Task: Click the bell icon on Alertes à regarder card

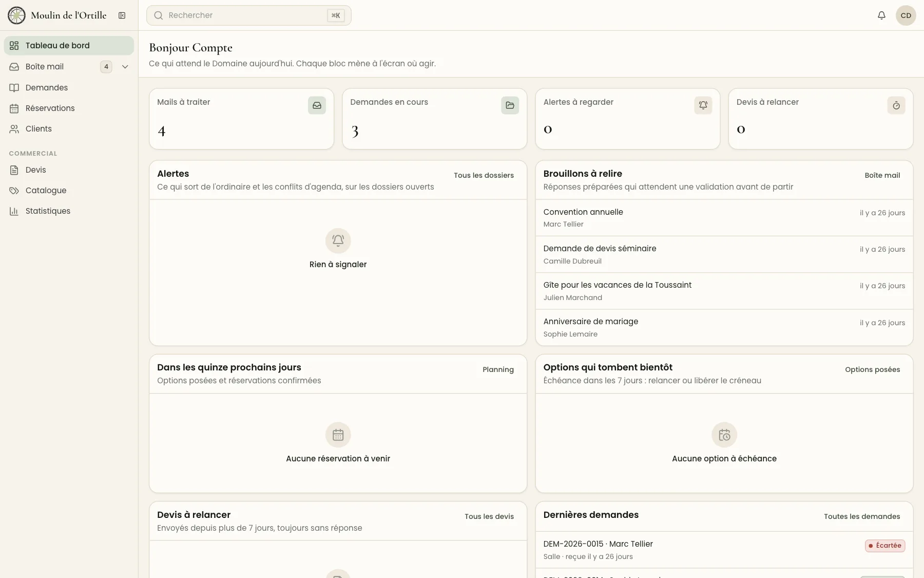Action: [x=703, y=105]
